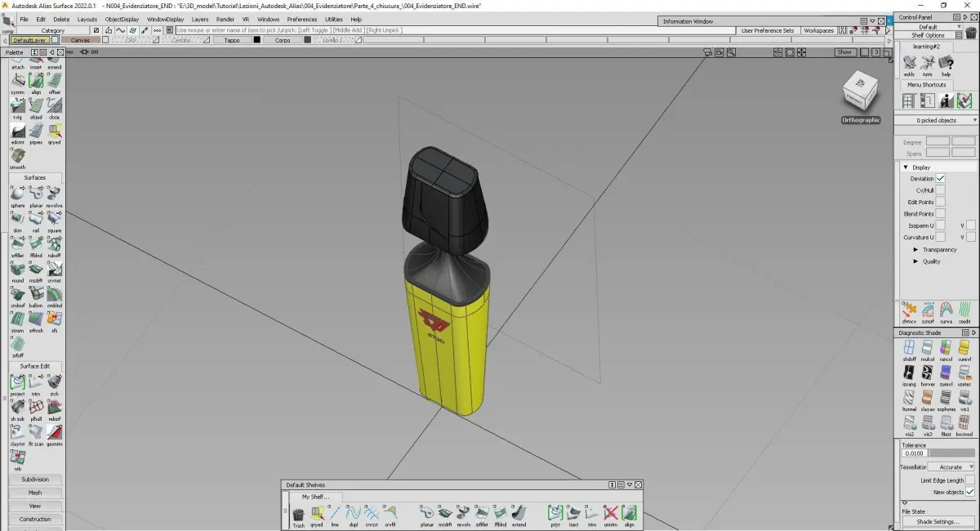Open the File menu
The height and width of the screenshot is (531, 980).
[x=23, y=19]
